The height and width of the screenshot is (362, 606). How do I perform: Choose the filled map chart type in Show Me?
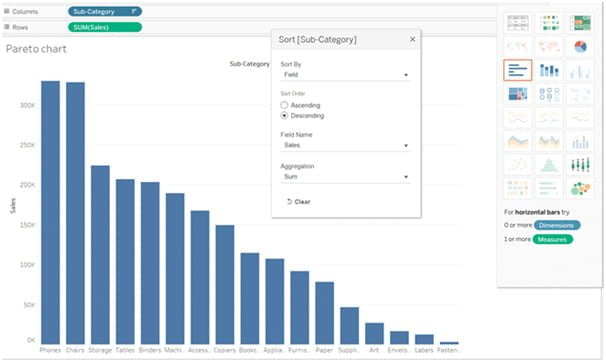(549, 47)
